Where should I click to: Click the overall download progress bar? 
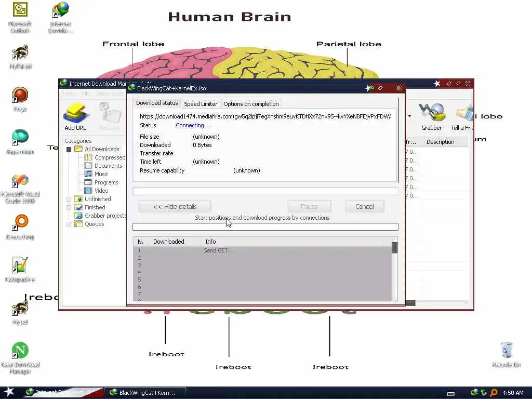265,191
